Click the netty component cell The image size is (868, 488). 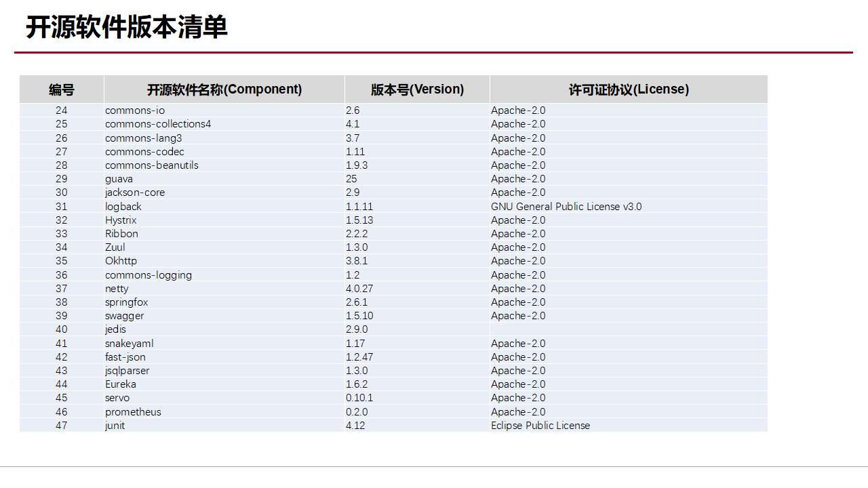pyautogui.click(x=224, y=289)
